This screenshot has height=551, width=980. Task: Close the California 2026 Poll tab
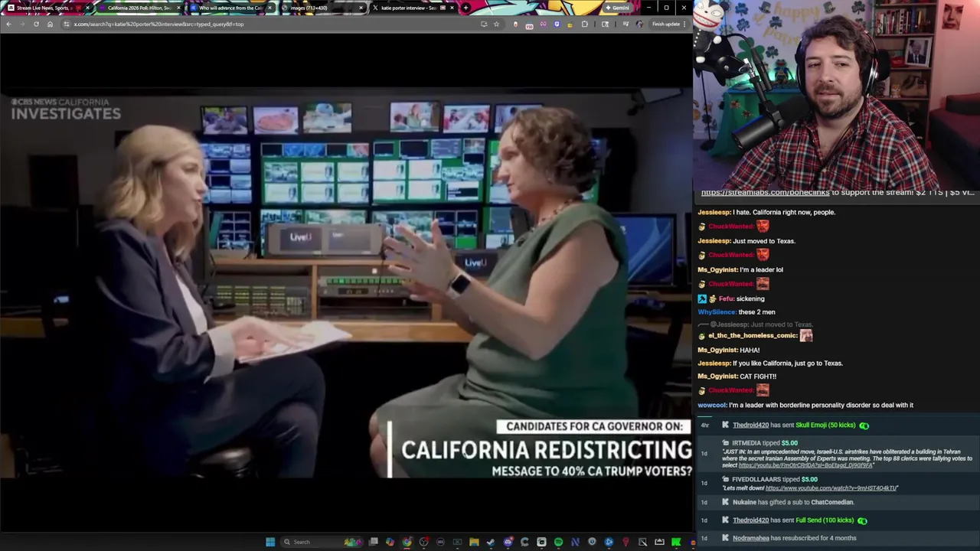(178, 8)
